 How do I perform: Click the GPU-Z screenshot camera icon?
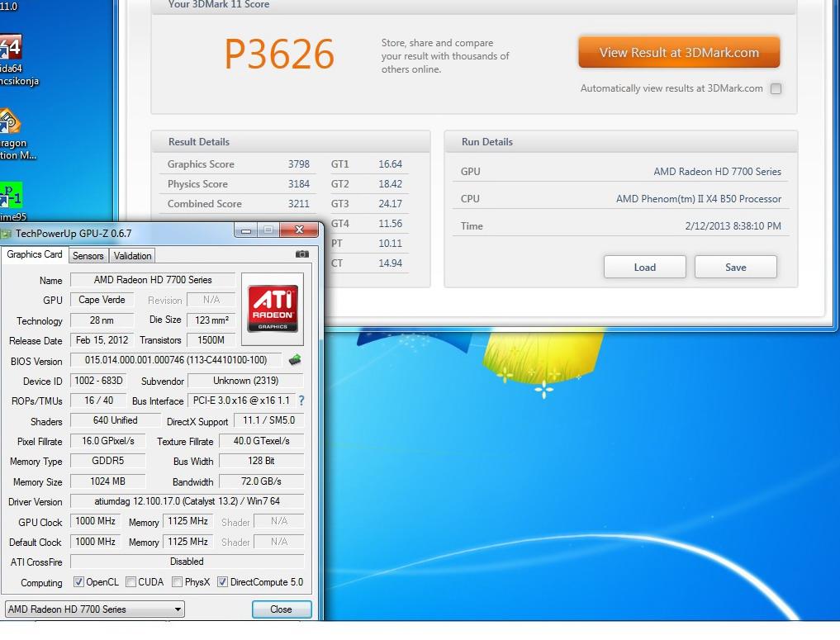point(302,254)
